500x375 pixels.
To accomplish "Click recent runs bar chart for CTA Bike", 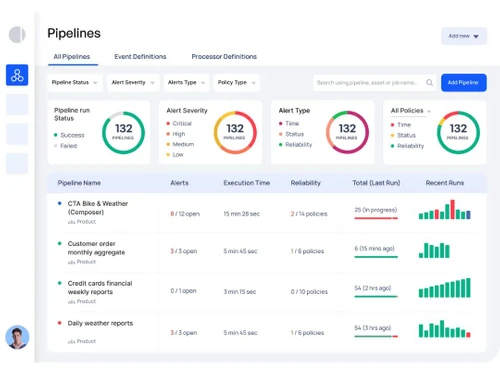I will (445, 209).
